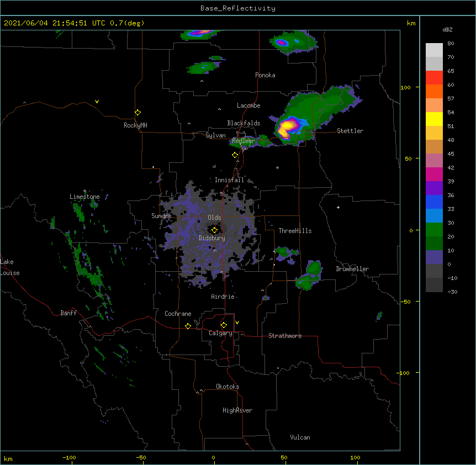Select the Okotoks label

tap(228, 387)
